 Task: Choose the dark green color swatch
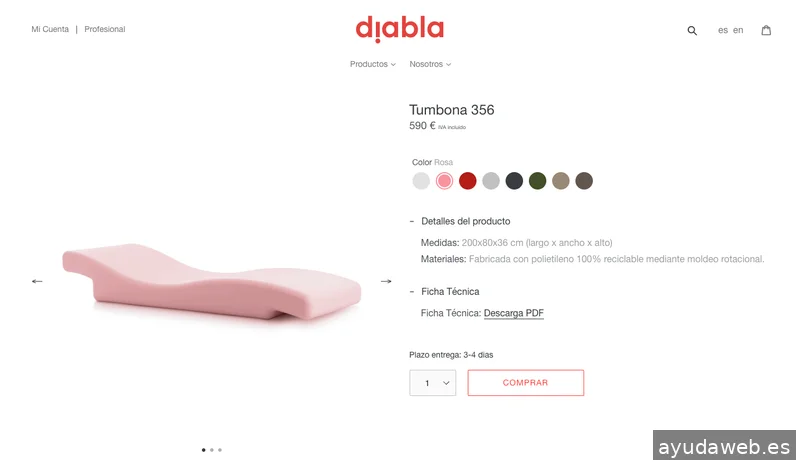point(537,181)
